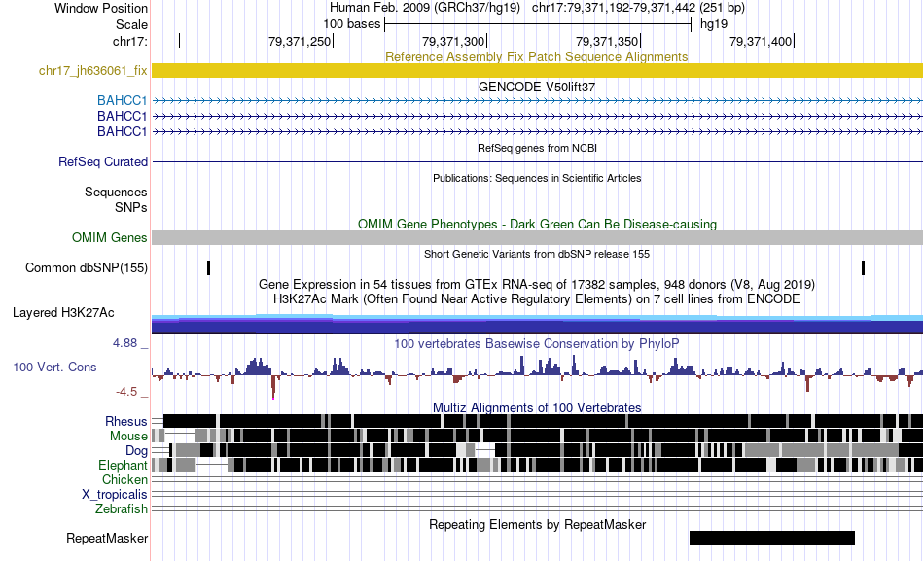Click the X_tropicalis alignment label
The height and width of the screenshot is (561, 924).
coord(115,495)
